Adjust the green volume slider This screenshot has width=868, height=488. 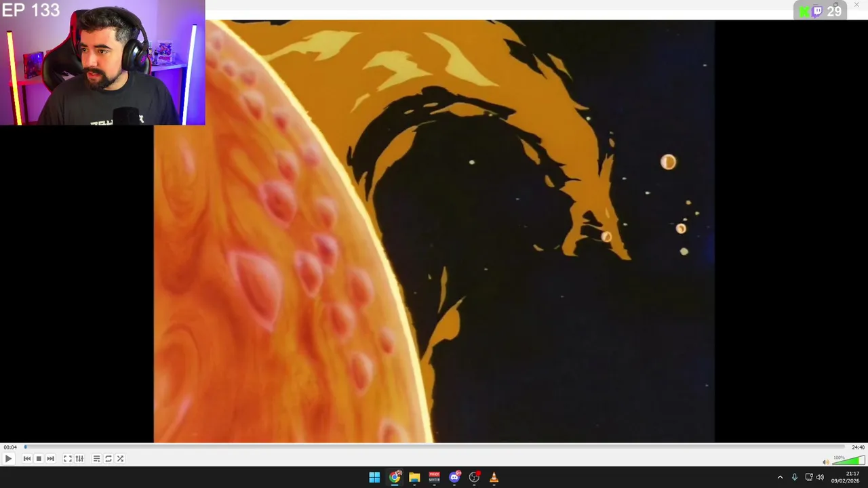(x=848, y=462)
